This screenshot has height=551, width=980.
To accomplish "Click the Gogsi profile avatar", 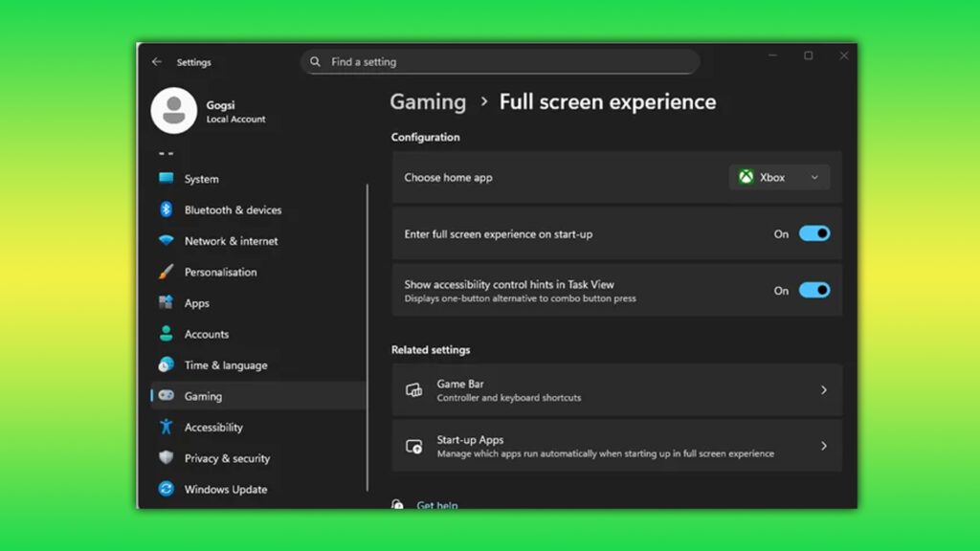I will [174, 111].
